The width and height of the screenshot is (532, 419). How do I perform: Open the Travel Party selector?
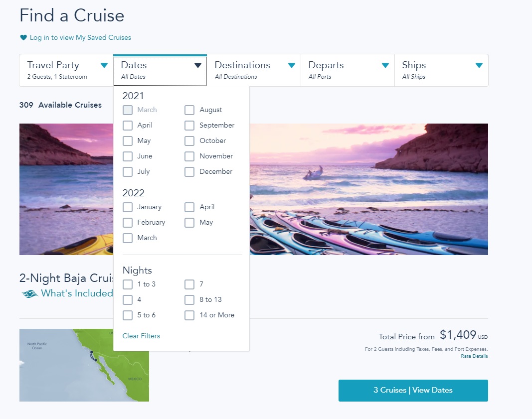66,70
